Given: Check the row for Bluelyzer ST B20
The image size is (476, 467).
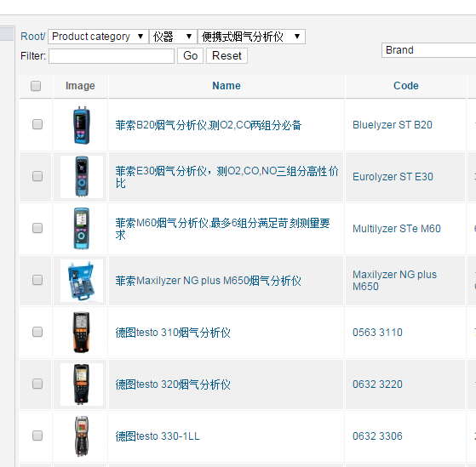Looking at the screenshot, I should point(37,124).
